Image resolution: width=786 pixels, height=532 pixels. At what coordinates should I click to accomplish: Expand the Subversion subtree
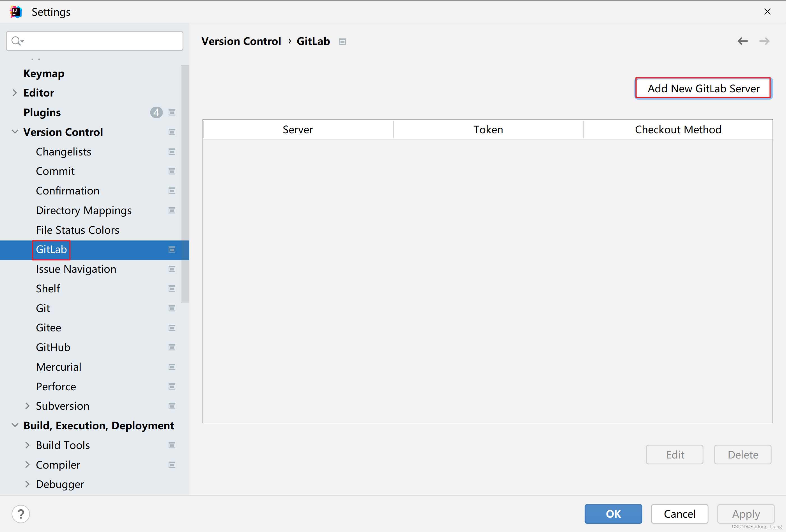pos(27,406)
